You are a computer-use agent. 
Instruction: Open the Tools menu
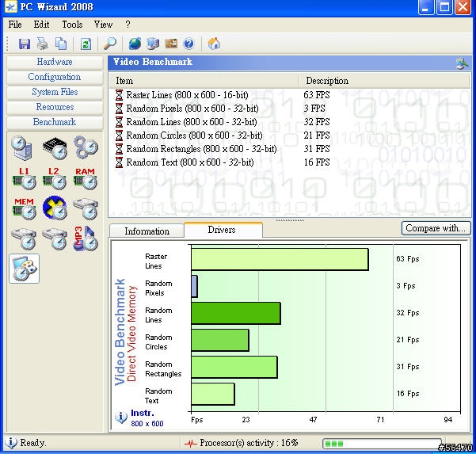(72, 25)
